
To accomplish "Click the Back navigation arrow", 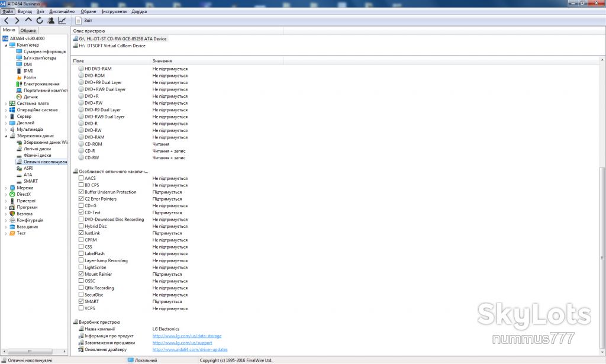I will [x=6, y=21].
